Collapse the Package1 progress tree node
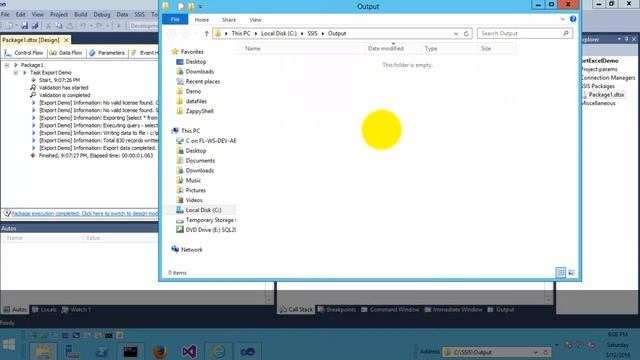 click(7, 65)
